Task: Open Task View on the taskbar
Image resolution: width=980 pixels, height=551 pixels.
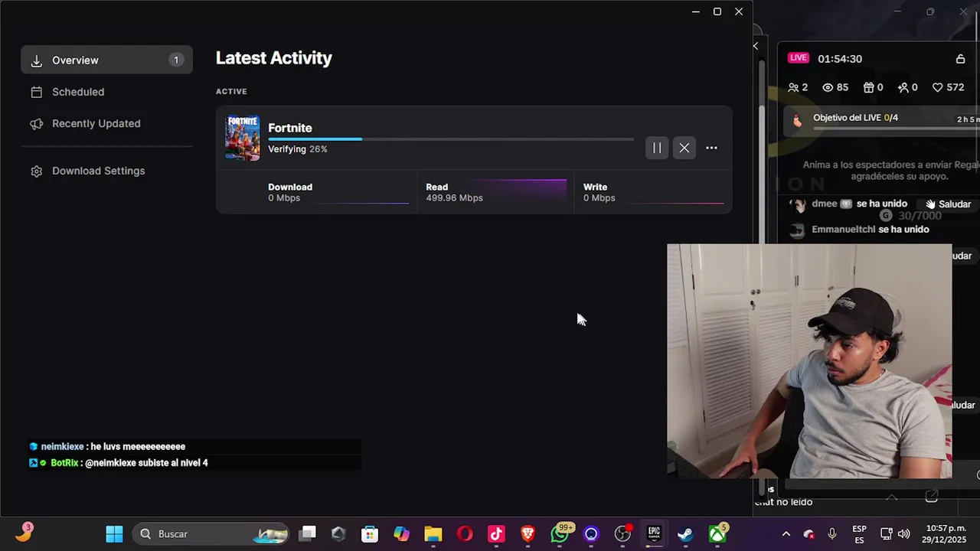Action: coord(308,534)
